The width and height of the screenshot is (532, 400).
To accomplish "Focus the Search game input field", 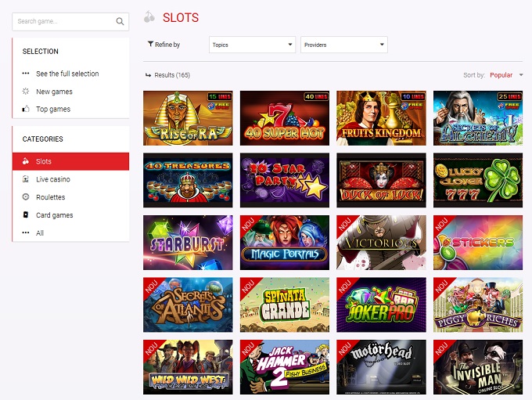I will 64,22.
